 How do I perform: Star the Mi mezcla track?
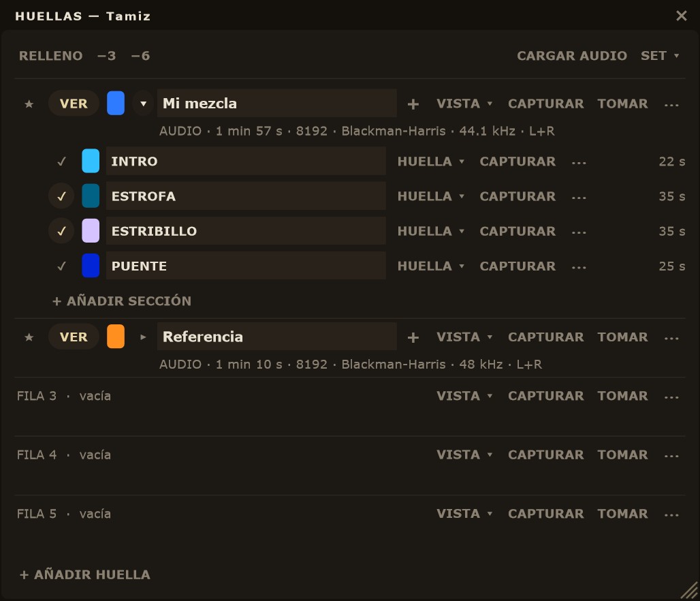[29, 104]
